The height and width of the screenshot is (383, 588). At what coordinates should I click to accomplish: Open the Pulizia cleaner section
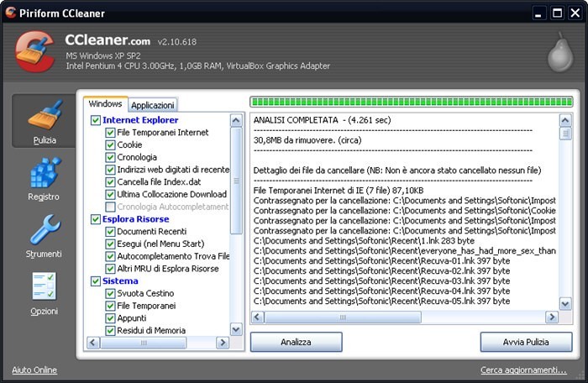coord(43,122)
